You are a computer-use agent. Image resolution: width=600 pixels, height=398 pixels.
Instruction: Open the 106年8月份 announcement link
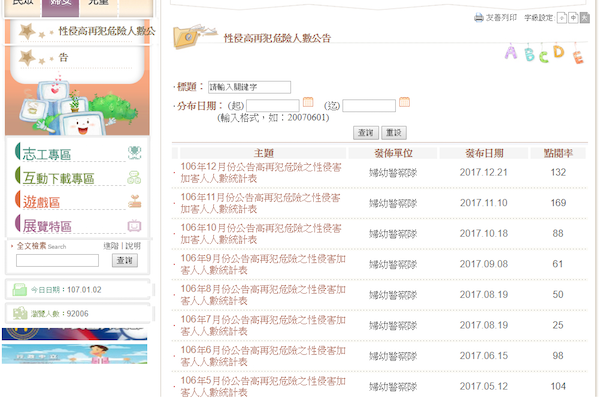click(263, 295)
